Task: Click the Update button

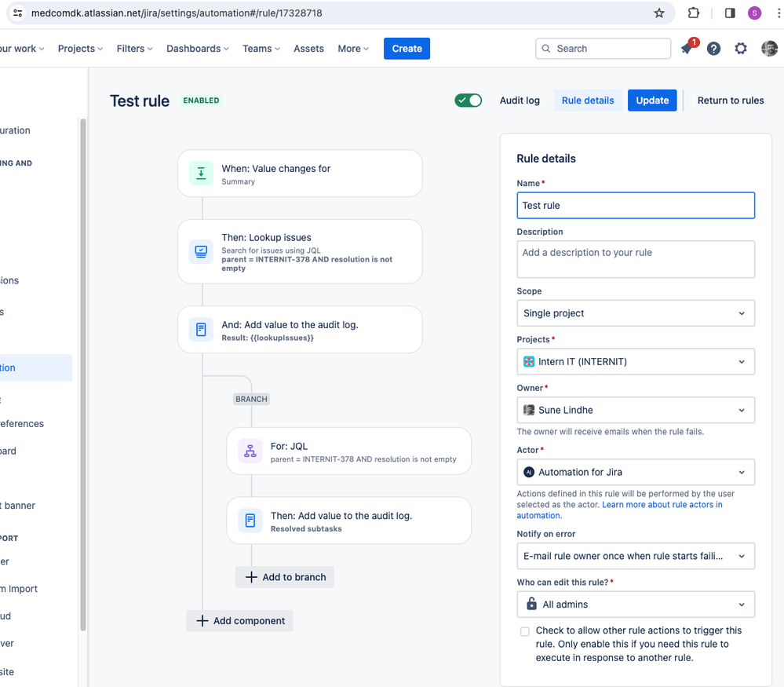Action: click(x=652, y=100)
